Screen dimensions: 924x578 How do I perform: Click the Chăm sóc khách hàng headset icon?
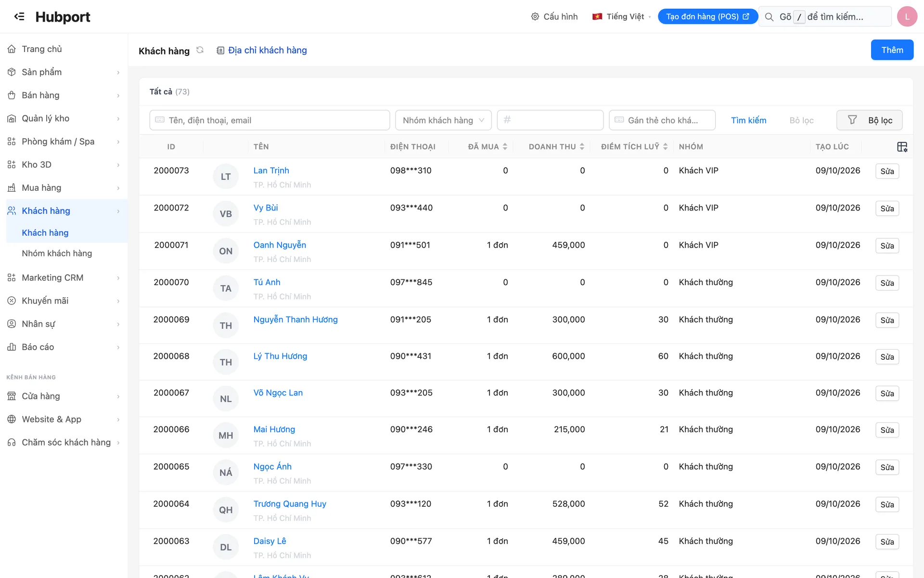(12, 442)
